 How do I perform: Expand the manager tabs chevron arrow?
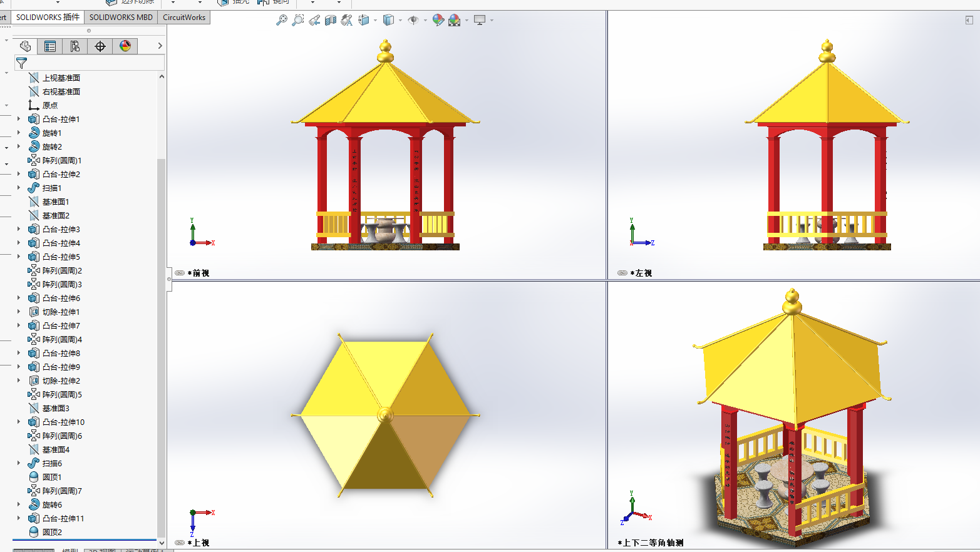[160, 46]
